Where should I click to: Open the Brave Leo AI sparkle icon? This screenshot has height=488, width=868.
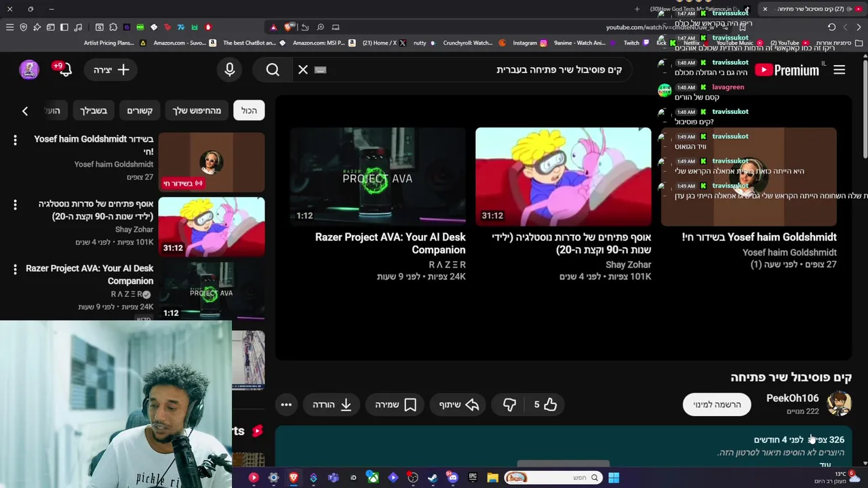37,27
